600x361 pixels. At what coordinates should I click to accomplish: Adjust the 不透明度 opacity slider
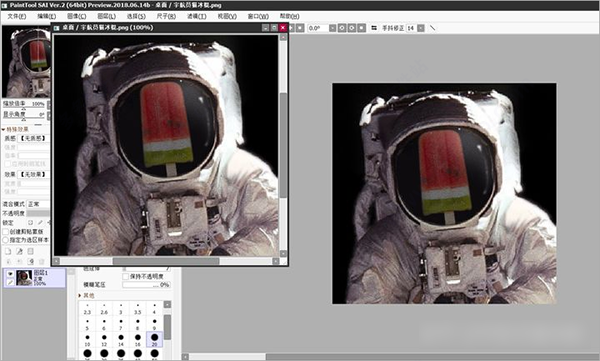(38, 213)
